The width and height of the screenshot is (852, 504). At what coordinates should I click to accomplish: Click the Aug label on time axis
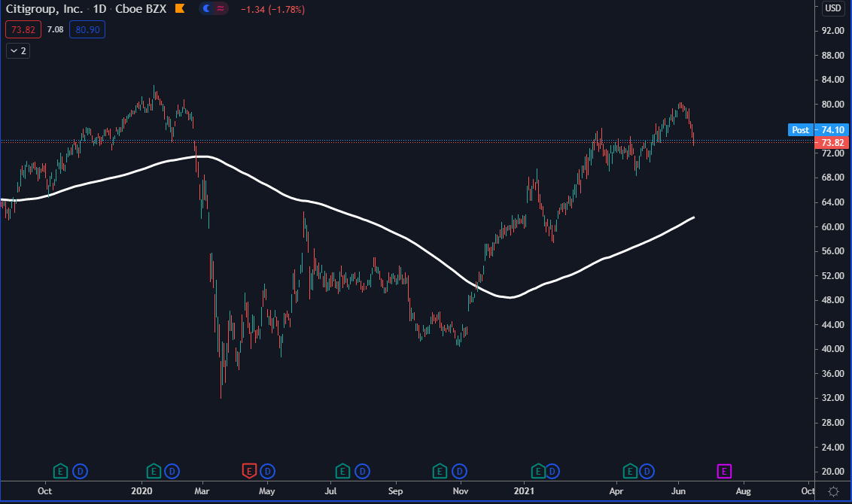point(743,491)
